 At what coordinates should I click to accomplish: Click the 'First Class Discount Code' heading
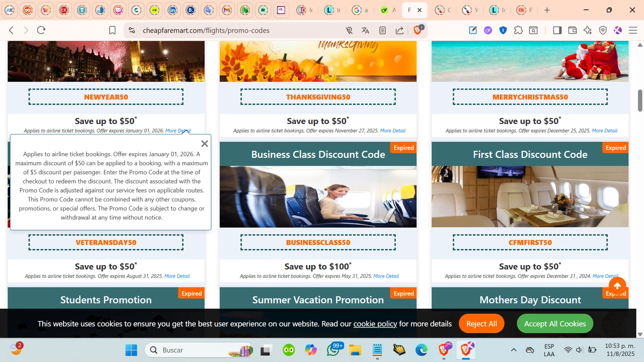(x=530, y=154)
